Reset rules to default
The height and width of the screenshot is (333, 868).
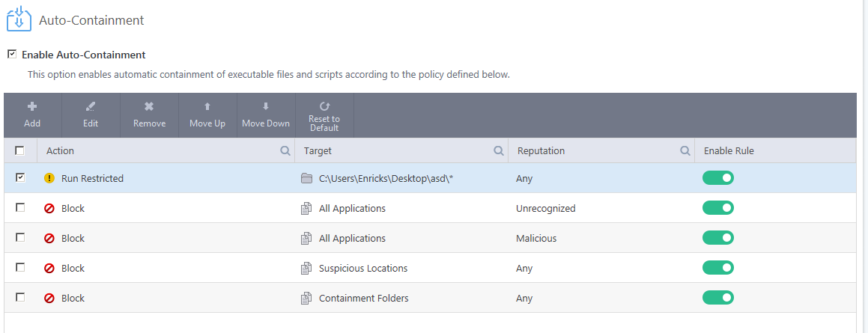324,115
